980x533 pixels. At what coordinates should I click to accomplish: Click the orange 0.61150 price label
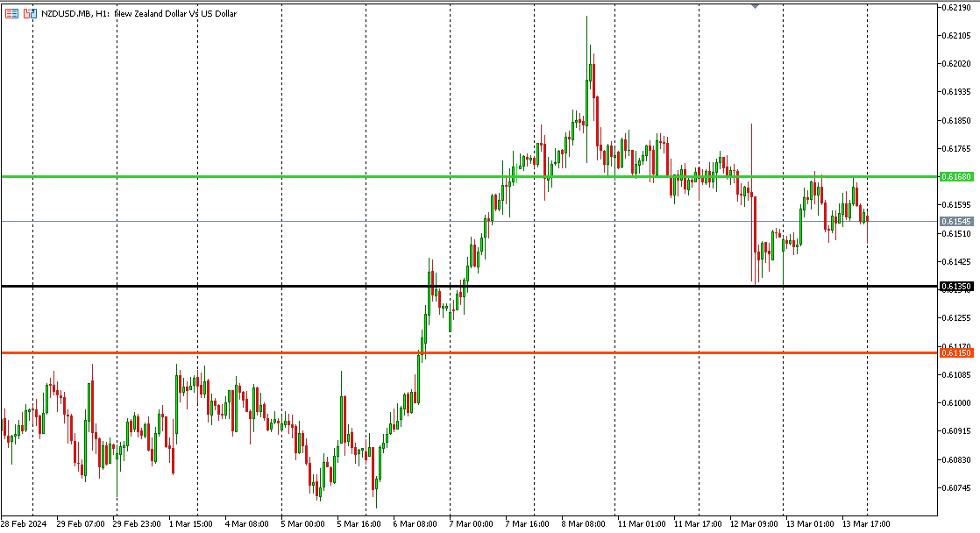point(956,353)
